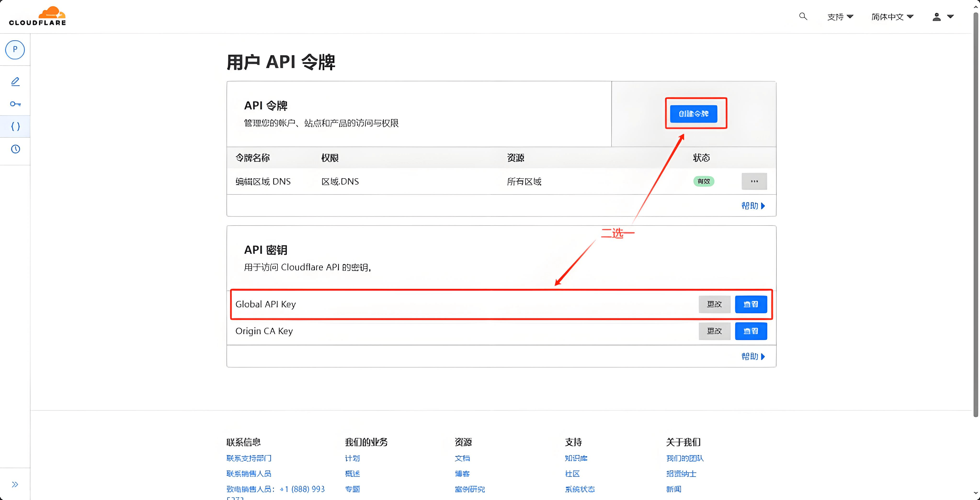980x500 pixels.
Task: Click the 状态 column header
Action: pyautogui.click(x=701, y=158)
